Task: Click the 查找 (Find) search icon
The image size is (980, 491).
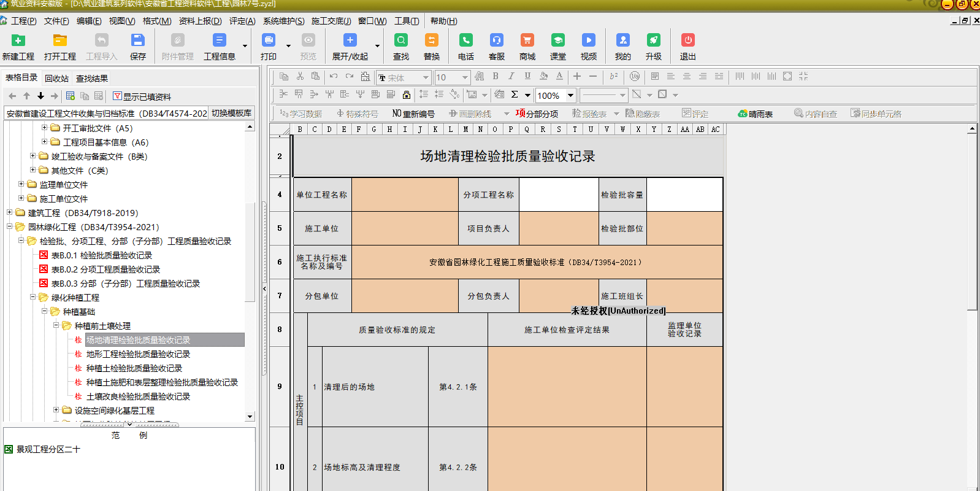Action: (401, 41)
